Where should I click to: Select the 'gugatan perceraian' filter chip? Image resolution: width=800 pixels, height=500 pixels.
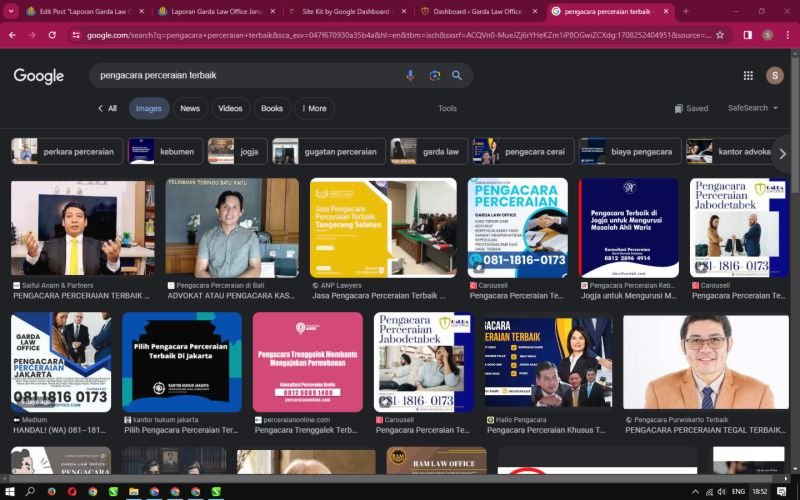point(329,151)
